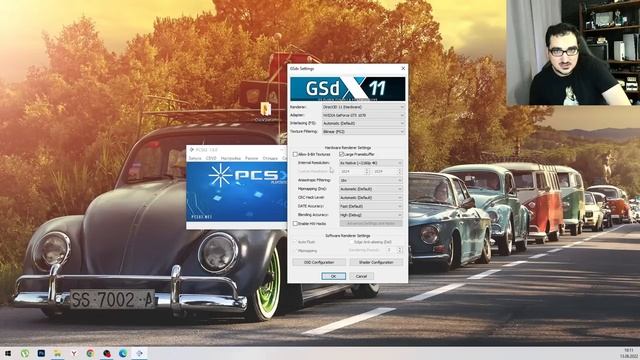Image resolution: width=640 pixels, height=360 pixels.
Task: Open Yandex browser taskbar icon
Action: tap(74, 353)
